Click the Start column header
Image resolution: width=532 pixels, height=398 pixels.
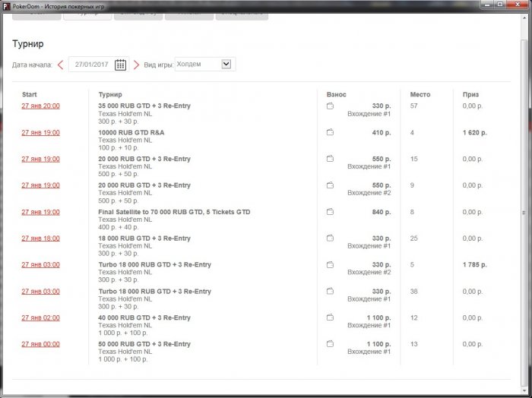pyautogui.click(x=30, y=95)
